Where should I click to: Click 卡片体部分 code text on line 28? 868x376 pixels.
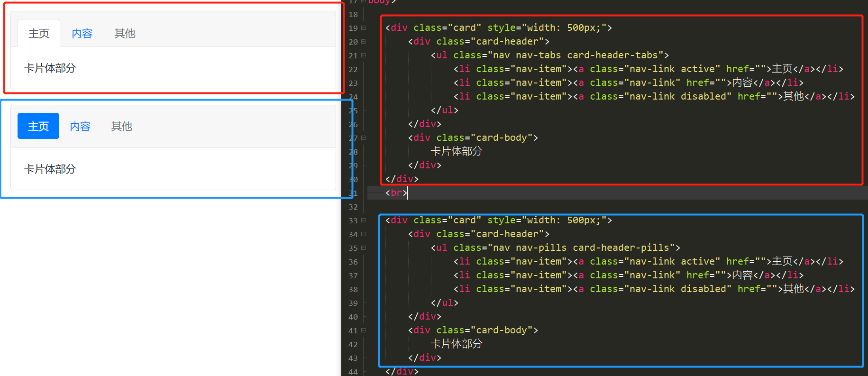(457, 151)
